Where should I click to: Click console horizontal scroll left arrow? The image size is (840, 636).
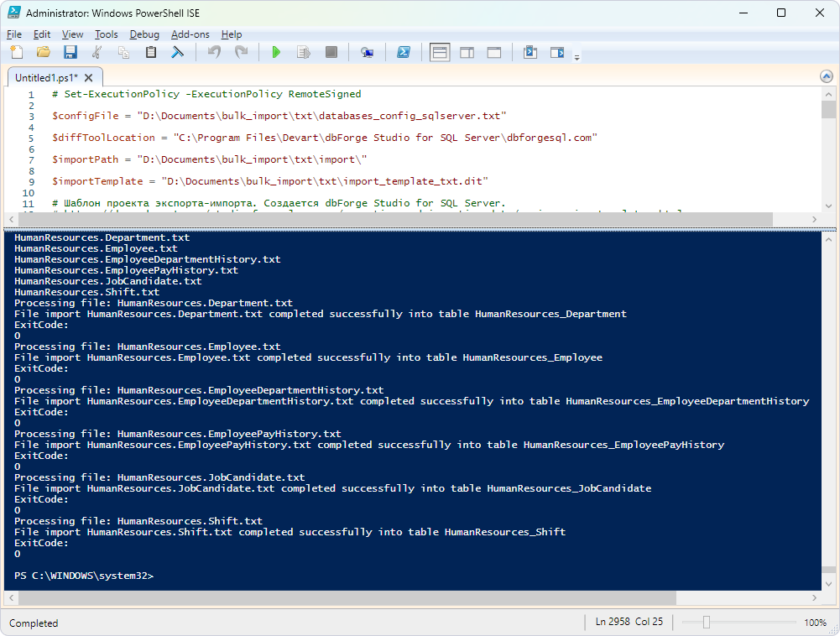[11, 597]
